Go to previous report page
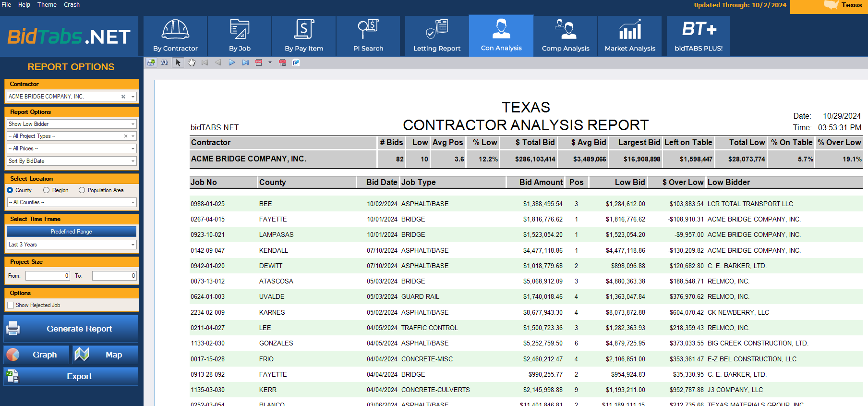Screen dimensions: 868x406 [x=218, y=62]
